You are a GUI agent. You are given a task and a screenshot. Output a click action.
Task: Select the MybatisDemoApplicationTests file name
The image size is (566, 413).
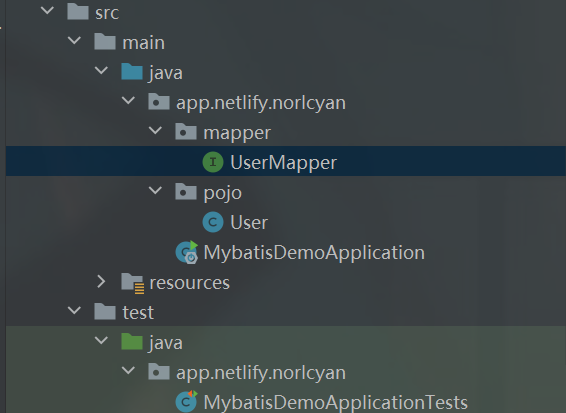click(x=336, y=403)
